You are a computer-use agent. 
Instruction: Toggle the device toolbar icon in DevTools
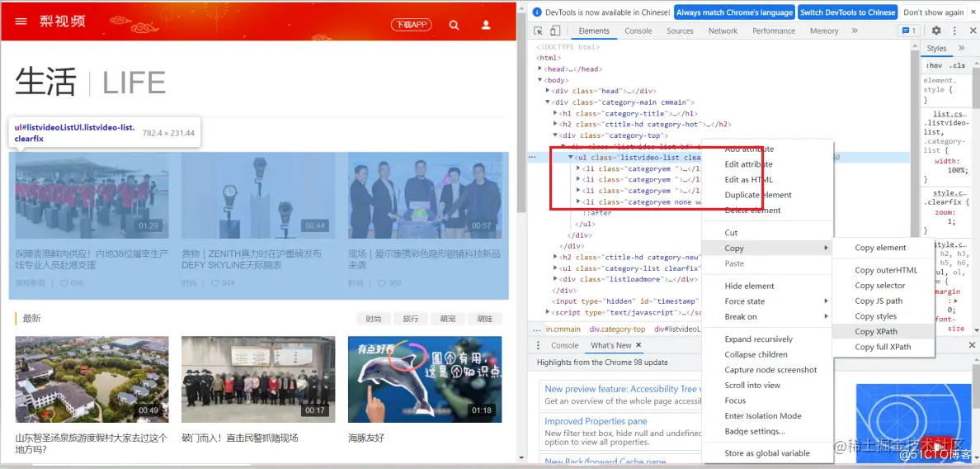[x=555, y=31]
